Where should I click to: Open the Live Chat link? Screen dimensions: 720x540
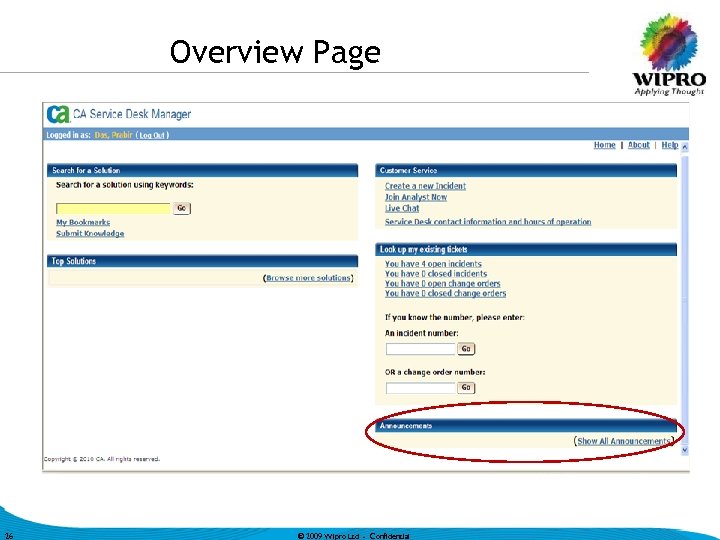[402, 208]
